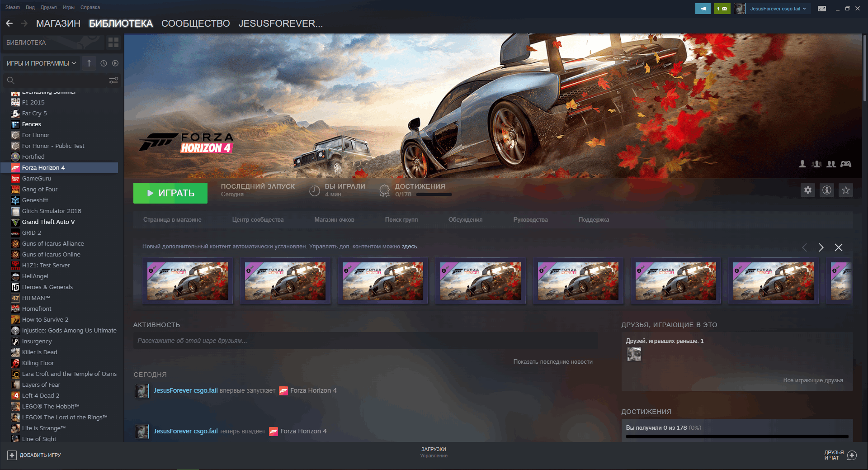Screen dimensions: 868x470
Task: Click the green ИГРАТЬ button
Action: 170,193
